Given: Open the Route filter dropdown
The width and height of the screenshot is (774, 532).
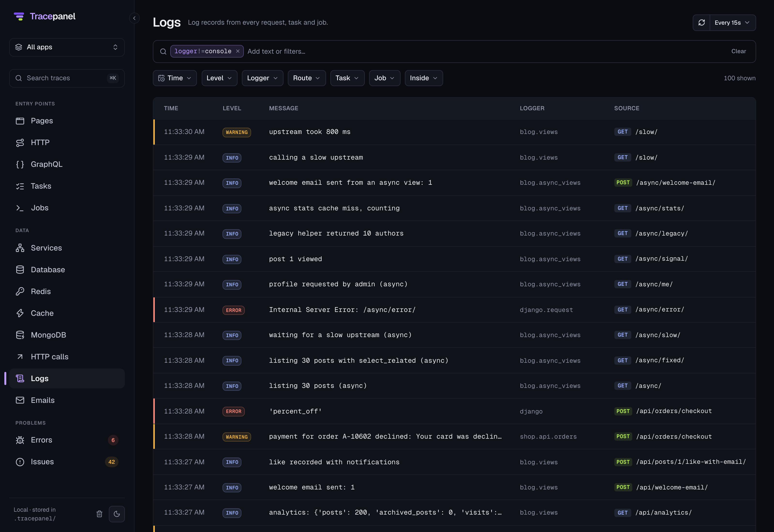Looking at the screenshot, I should click(x=307, y=78).
